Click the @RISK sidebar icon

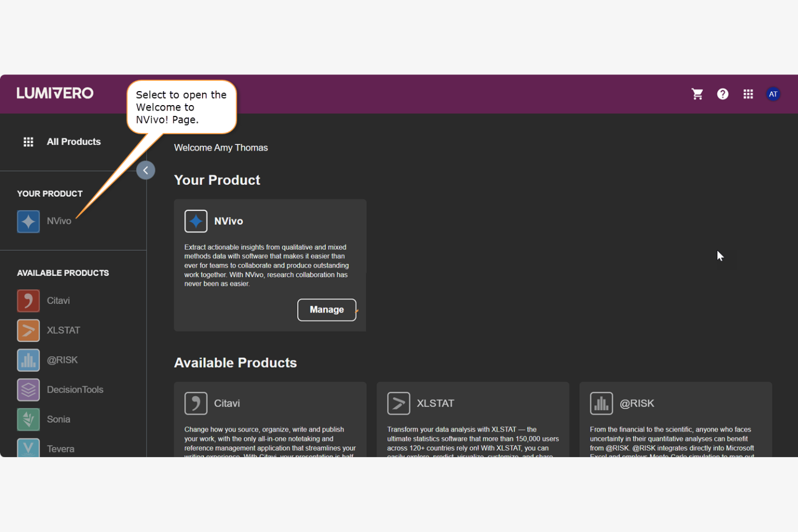(x=28, y=360)
